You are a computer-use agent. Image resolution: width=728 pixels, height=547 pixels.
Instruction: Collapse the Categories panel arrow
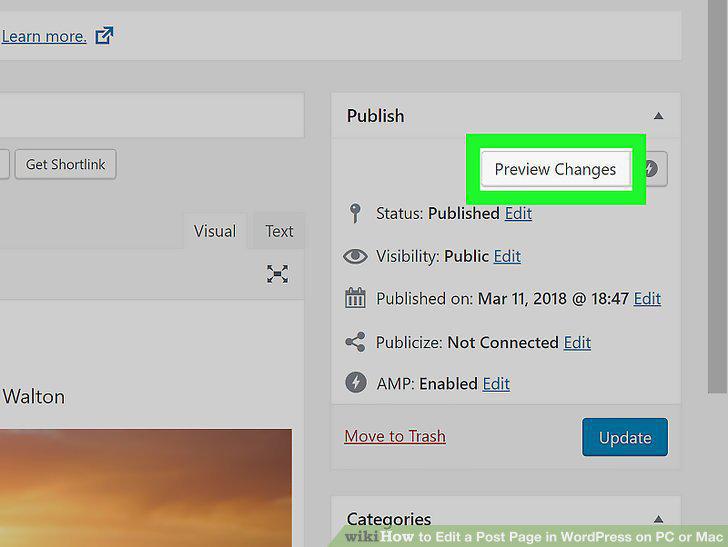(658, 519)
